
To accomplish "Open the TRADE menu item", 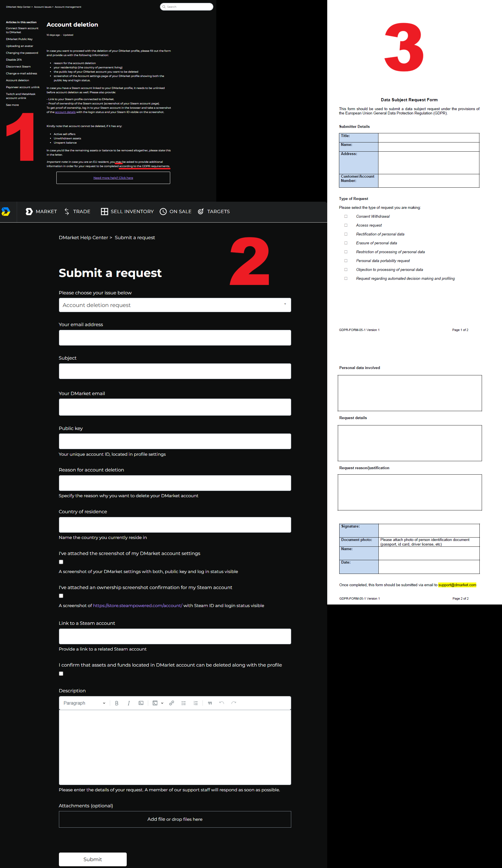I will pyautogui.click(x=82, y=211).
